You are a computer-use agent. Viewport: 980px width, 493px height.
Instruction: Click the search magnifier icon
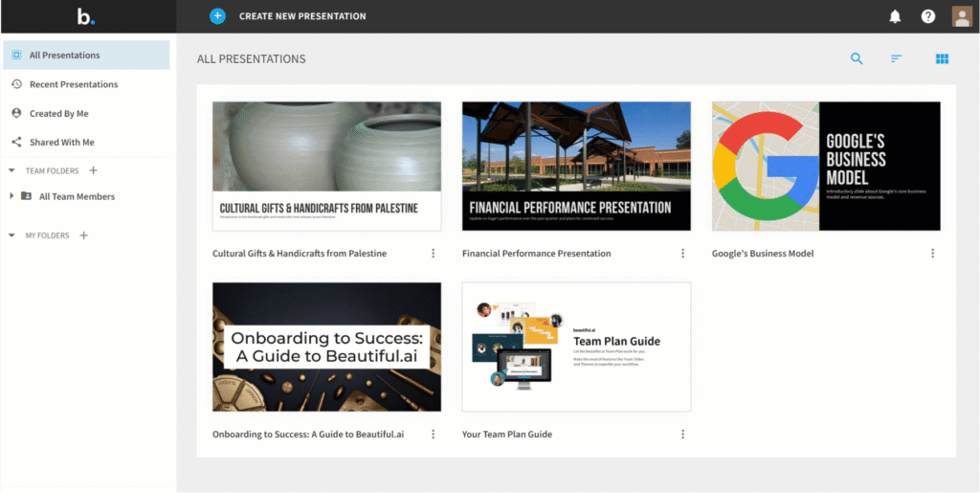(857, 59)
